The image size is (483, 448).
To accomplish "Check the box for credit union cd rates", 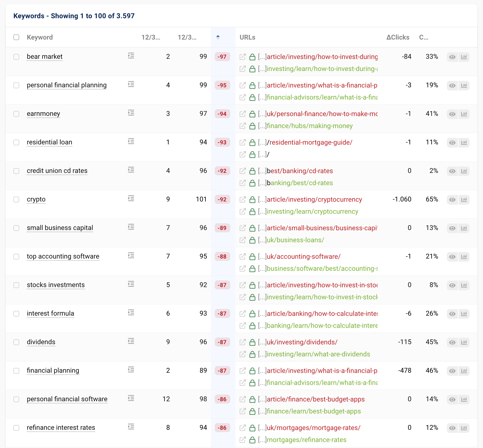I will [16, 171].
